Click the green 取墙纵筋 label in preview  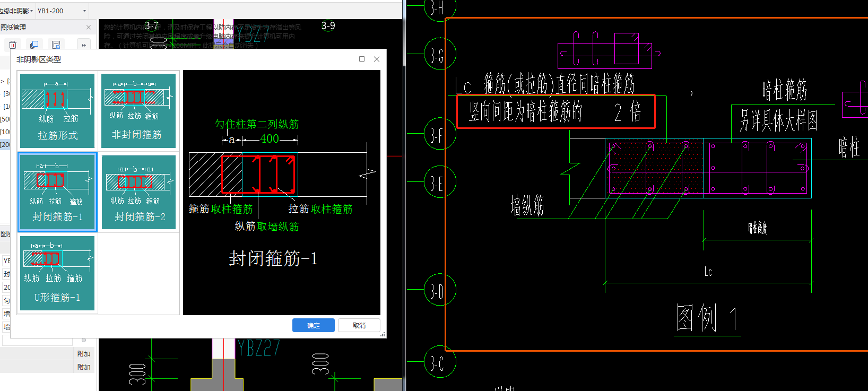point(278,227)
